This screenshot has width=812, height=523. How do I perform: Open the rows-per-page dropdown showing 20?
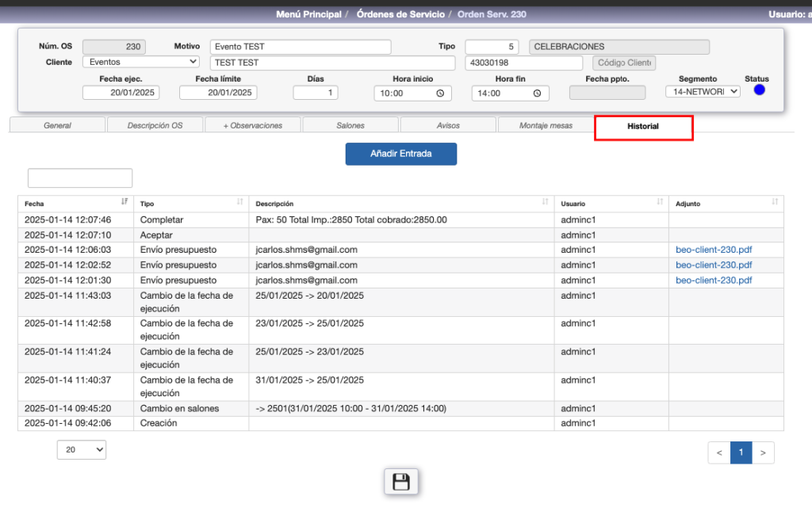(82, 450)
